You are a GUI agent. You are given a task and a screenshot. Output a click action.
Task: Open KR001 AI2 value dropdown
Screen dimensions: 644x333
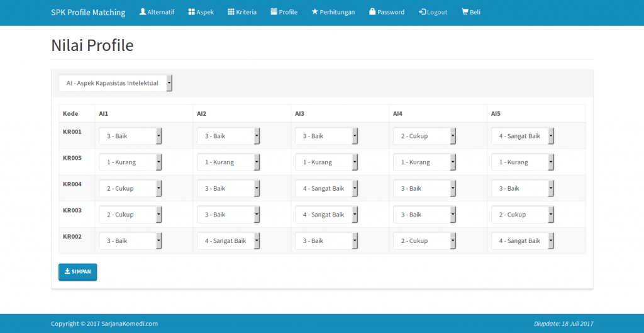228,136
